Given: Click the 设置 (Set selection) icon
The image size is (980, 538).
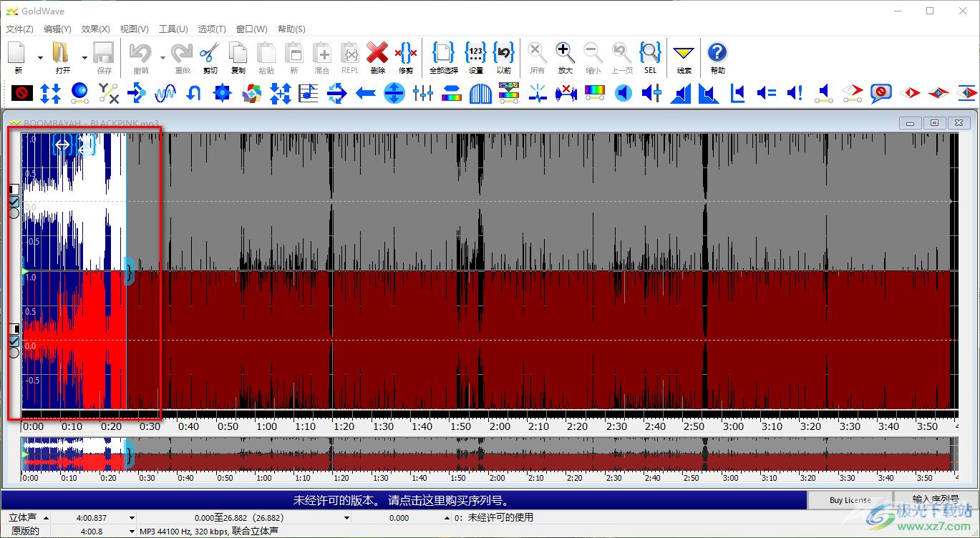Looking at the screenshot, I should click(475, 57).
